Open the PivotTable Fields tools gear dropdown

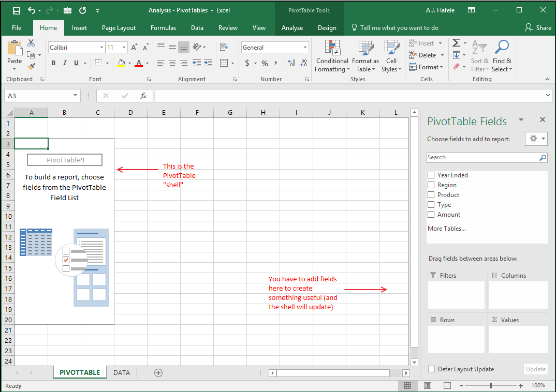click(536, 139)
